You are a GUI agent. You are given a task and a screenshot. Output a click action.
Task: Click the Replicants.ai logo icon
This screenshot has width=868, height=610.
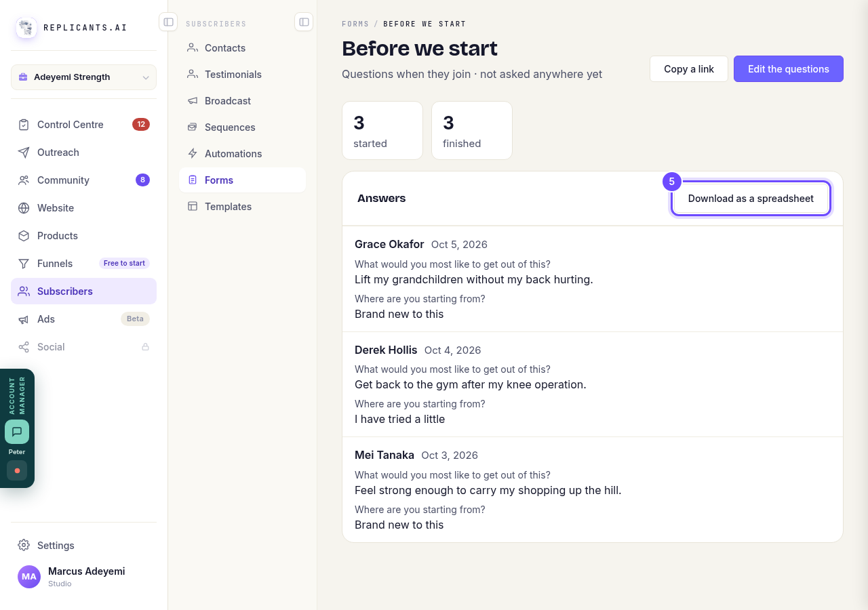tap(26, 28)
